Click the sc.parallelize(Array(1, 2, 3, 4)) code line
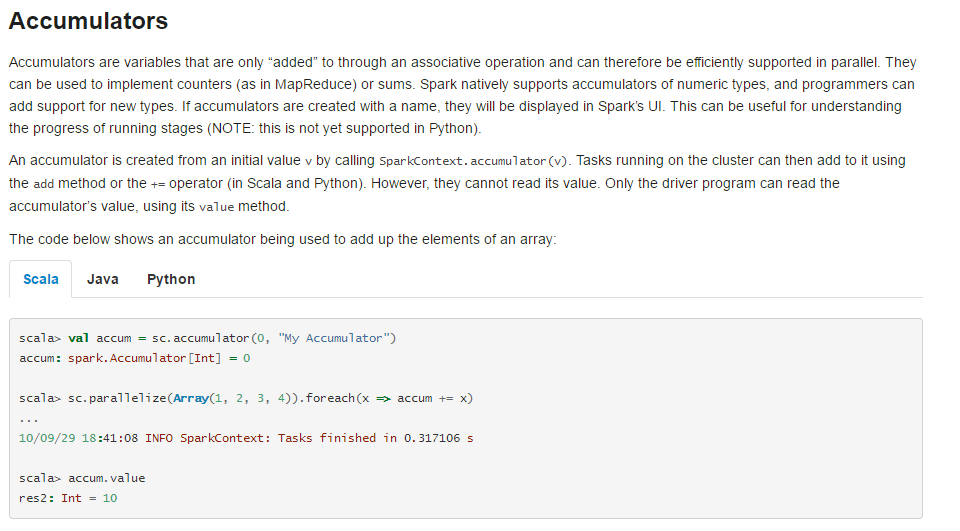This screenshot has height=531, width=960. (246, 398)
